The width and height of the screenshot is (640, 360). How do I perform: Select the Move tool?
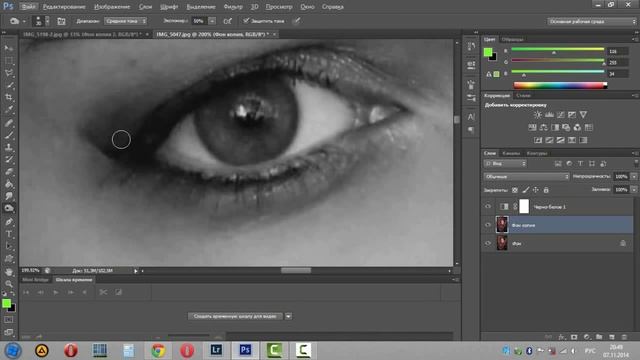coord(9,48)
